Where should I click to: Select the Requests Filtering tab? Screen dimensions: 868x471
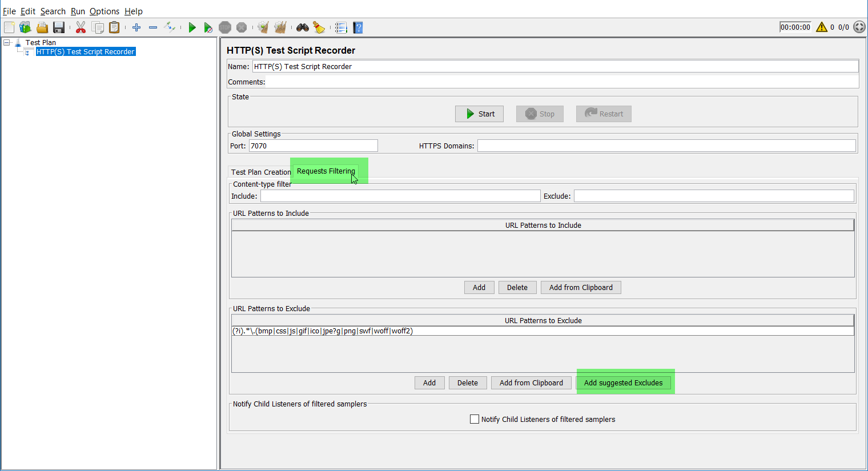coord(326,171)
